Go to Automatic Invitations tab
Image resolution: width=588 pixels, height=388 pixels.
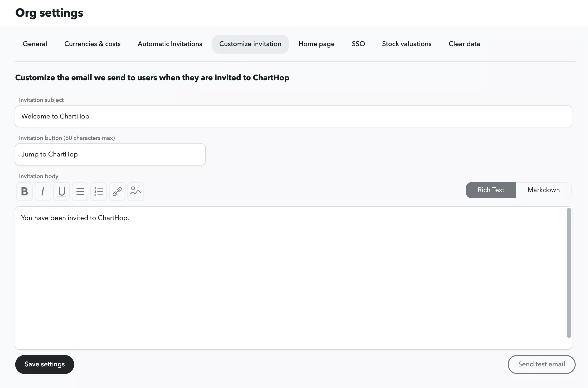(170, 44)
